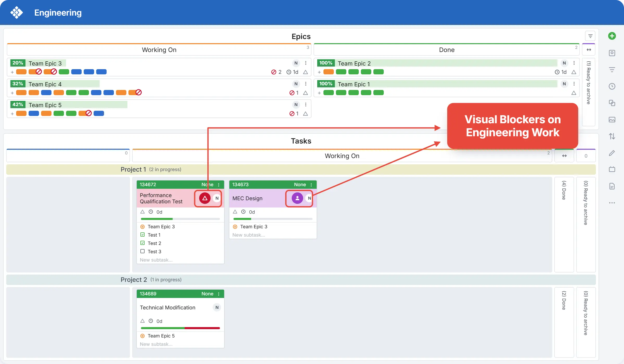Click the target icon in right sidebar
Image resolution: width=624 pixels, height=364 pixels.
[x=612, y=53]
